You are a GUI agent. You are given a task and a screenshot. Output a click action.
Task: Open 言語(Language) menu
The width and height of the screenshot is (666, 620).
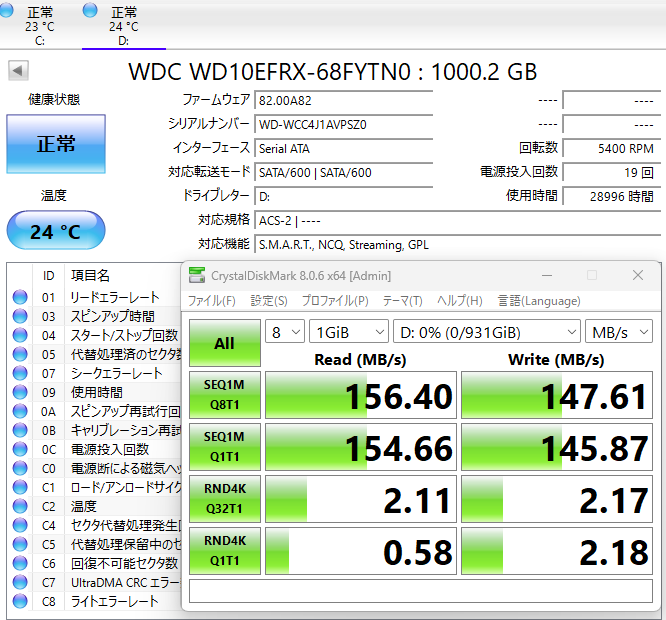click(539, 301)
